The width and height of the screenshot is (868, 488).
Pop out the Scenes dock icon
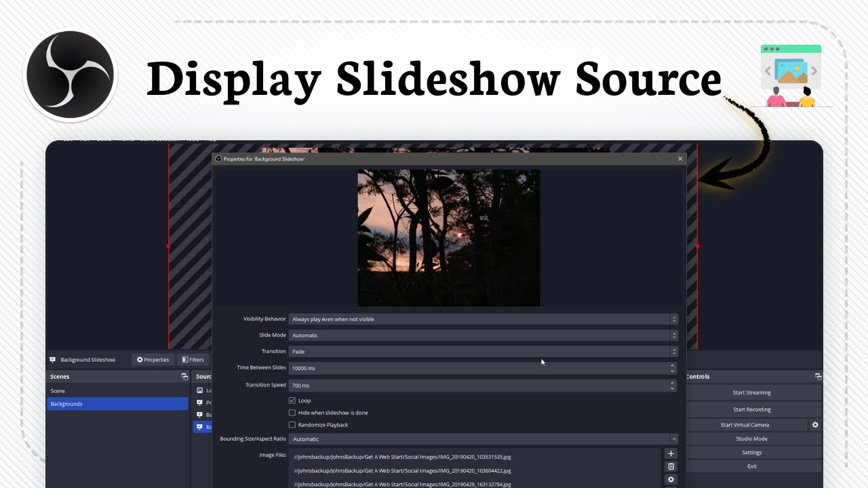[184, 377]
